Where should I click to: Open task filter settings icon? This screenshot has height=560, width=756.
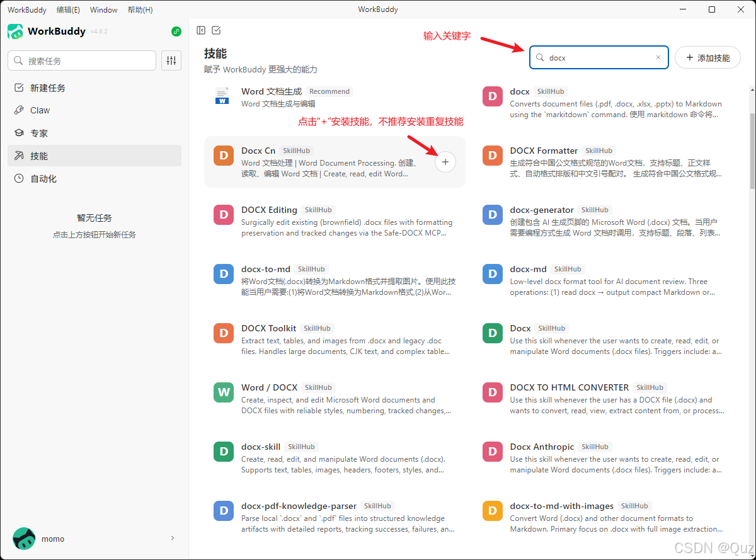(171, 60)
